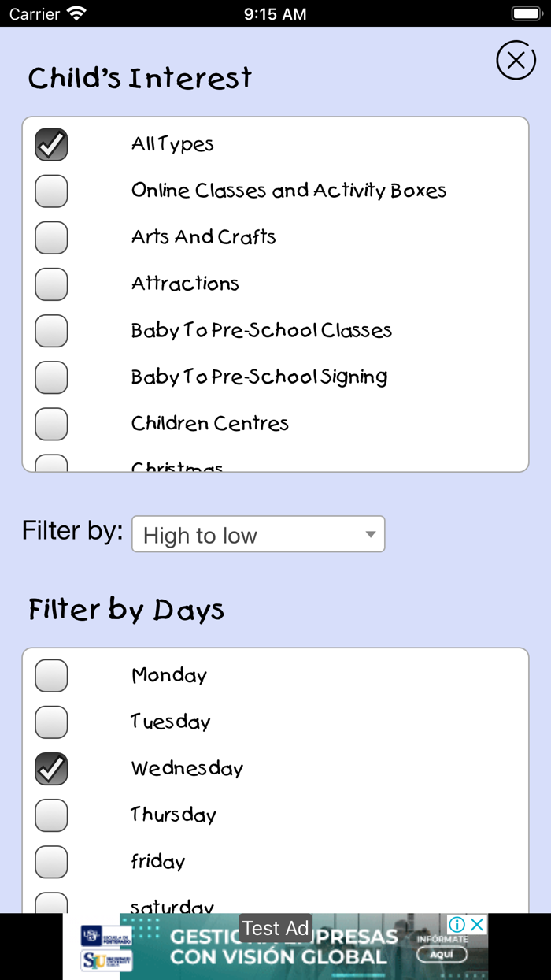Open the High to low sort dropdown

click(x=258, y=534)
